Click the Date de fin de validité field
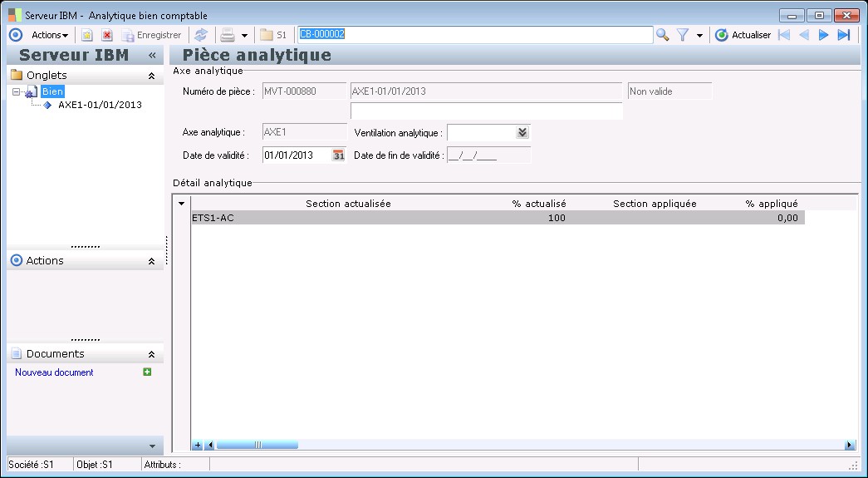Image resolution: width=868 pixels, height=478 pixels. click(x=488, y=155)
